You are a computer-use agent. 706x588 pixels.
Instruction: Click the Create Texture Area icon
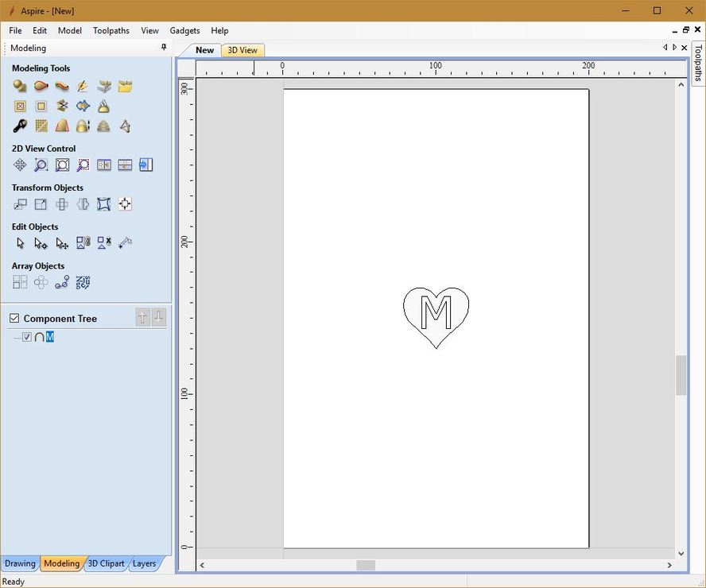click(x=41, y=126)
